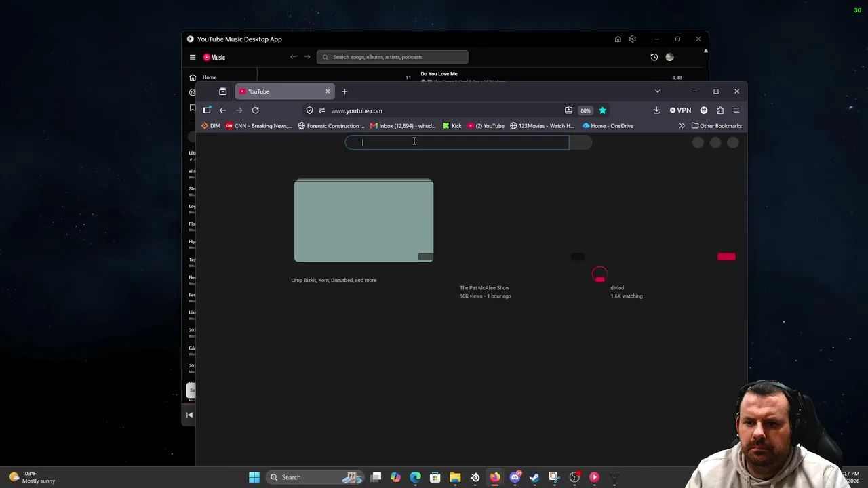Focus the YouTube page search box
868x488 pixels.
click(457, 142)
